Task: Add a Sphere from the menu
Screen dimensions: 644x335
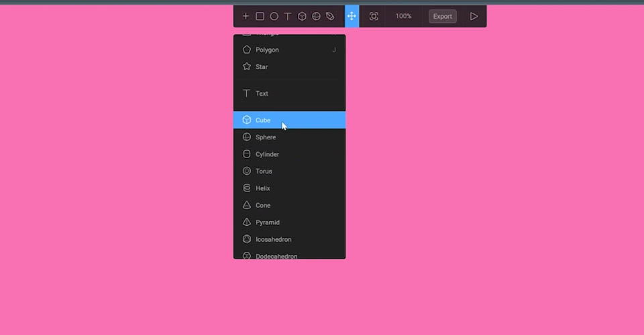Action: pos(290,137)
